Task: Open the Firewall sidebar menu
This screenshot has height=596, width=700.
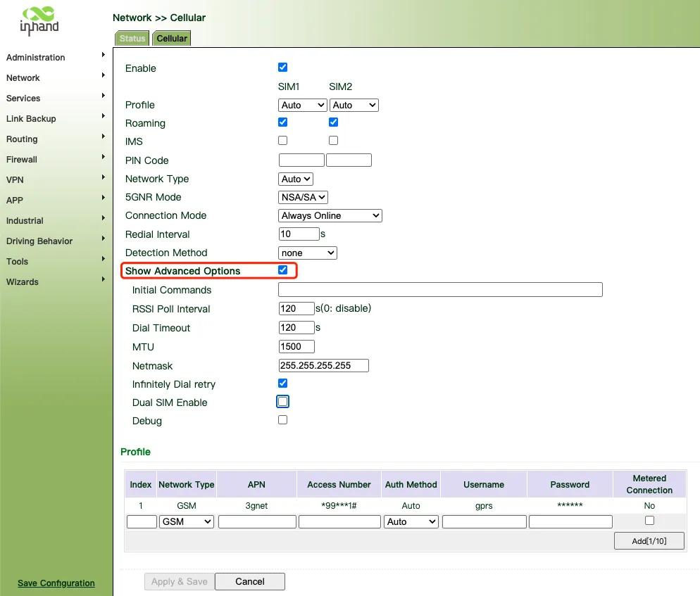Action: (21, 160)
